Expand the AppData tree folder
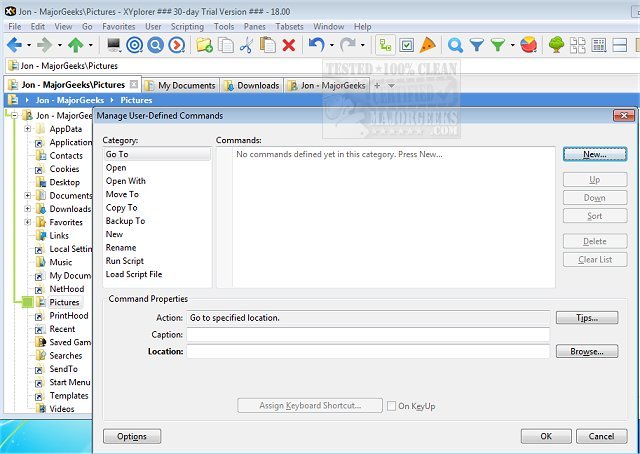Viewport: 640px width, 454px height. [x=27, y=129]
